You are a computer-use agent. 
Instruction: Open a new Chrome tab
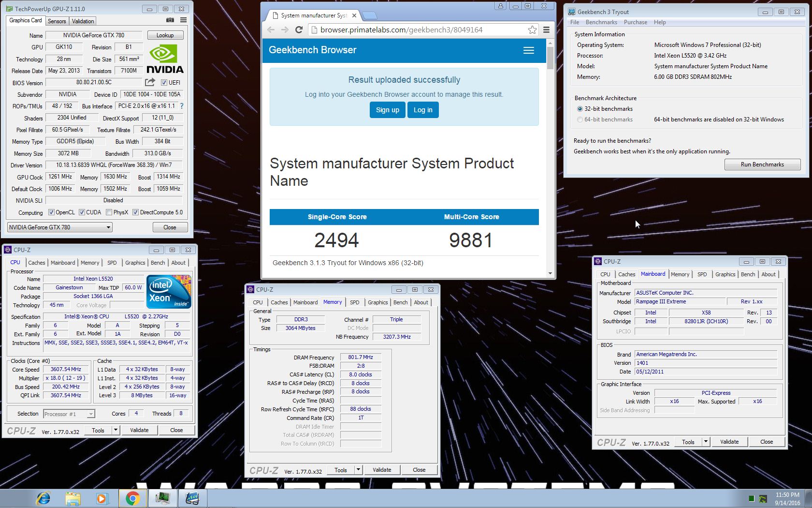(x=370, y=15)
